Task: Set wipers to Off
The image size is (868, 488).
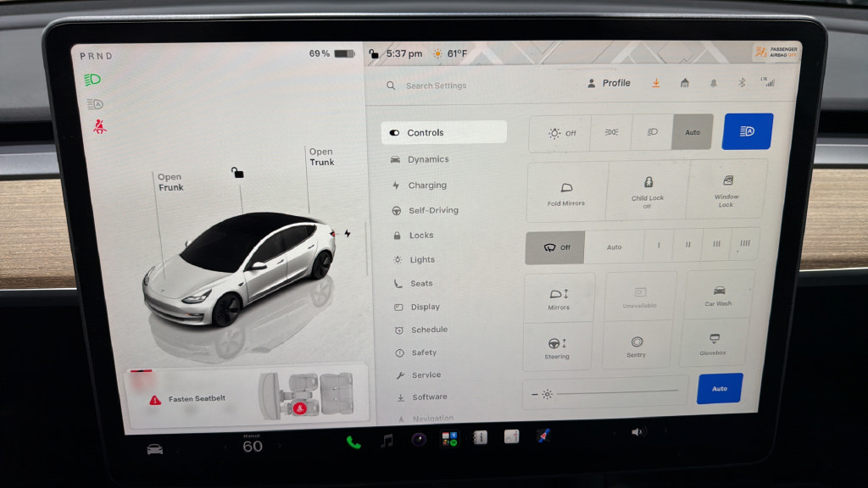Action: [555, 247]
